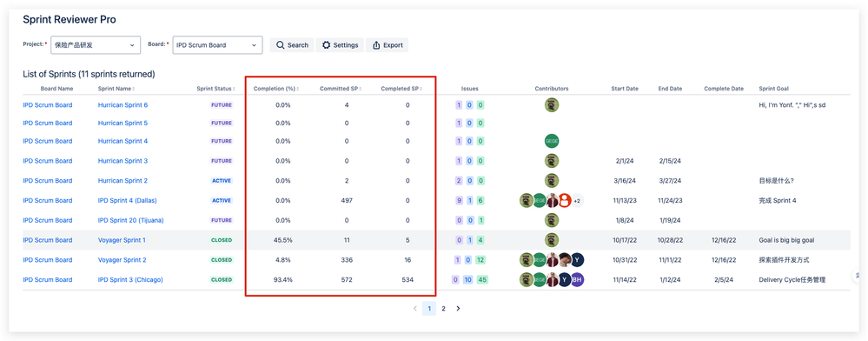Click committed SP value 497
868x341 pixels.
[347, 201]
